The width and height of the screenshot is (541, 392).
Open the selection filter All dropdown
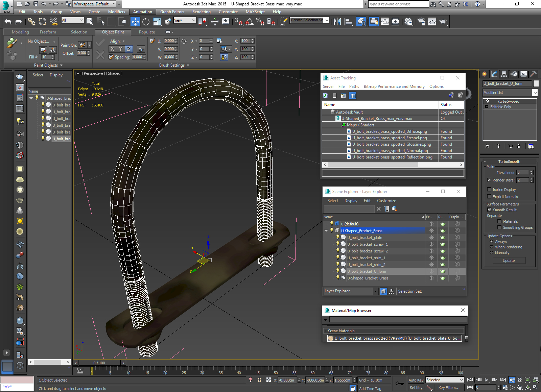pos(72,20)
